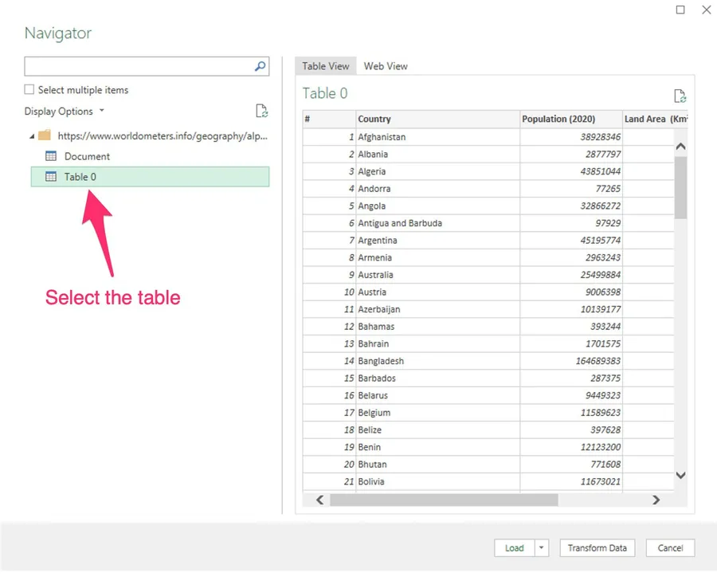Click the horizontal scrollbar thumb
This screenshot has width=717, height=588.
(443, 500)
